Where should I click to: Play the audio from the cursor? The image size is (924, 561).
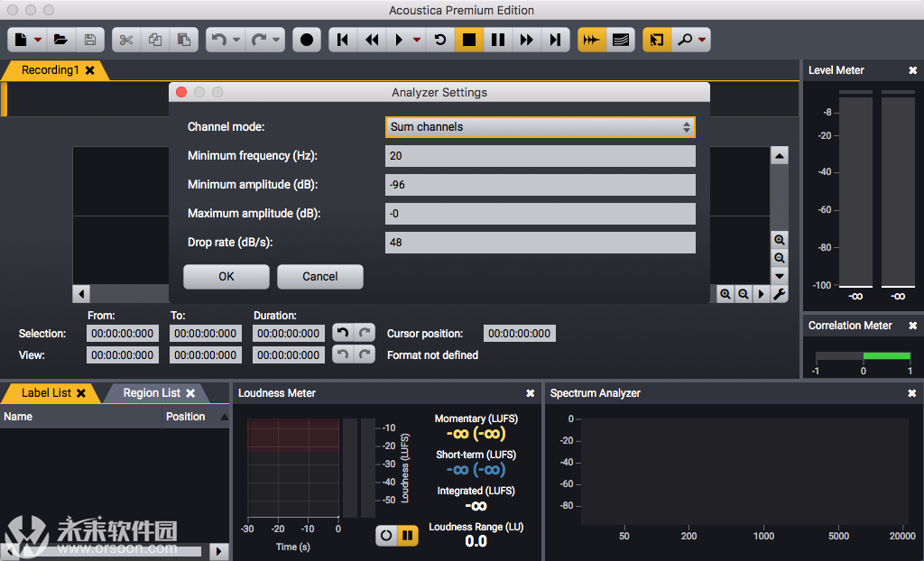[399, 40]
